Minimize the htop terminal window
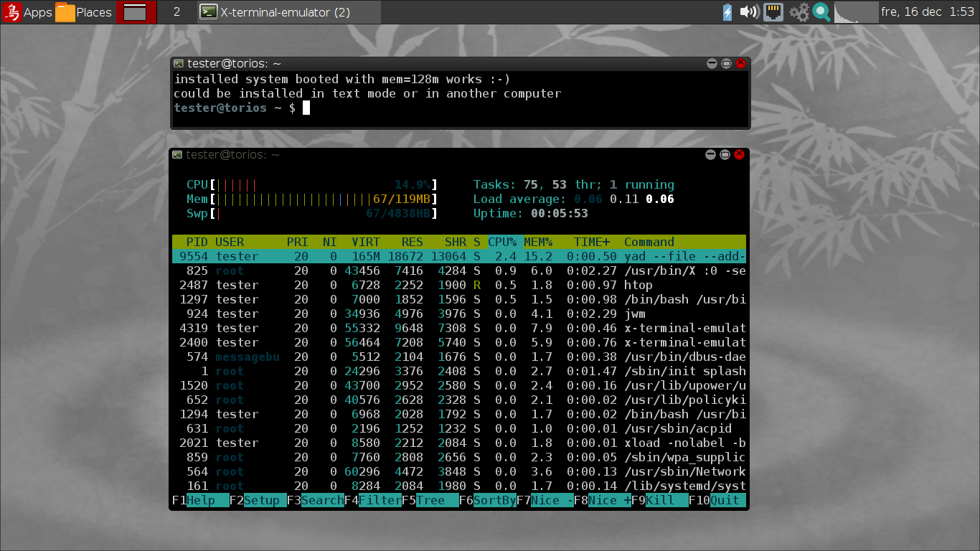 coord(711,155)
